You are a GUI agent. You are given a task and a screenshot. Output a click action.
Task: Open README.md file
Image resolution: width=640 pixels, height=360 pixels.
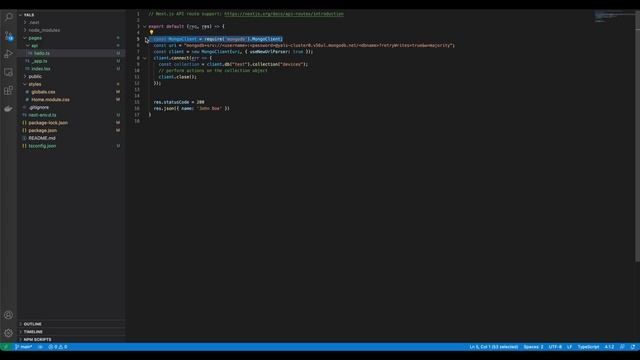click(71, 138)
